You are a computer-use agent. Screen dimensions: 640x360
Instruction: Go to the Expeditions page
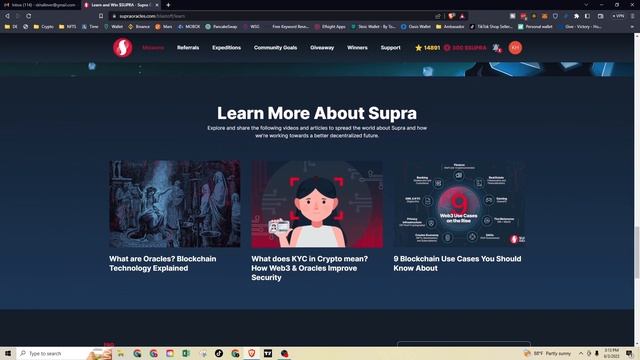coord(226,48)
